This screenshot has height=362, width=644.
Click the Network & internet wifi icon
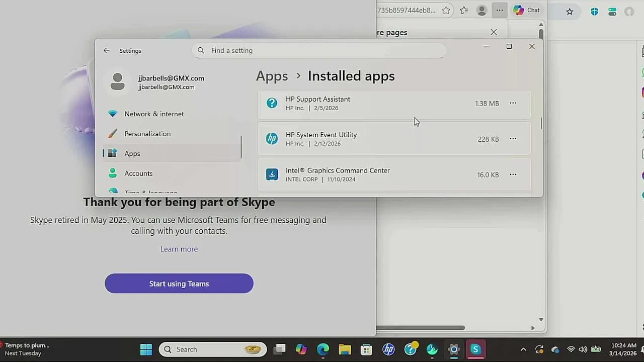point(113,114)
